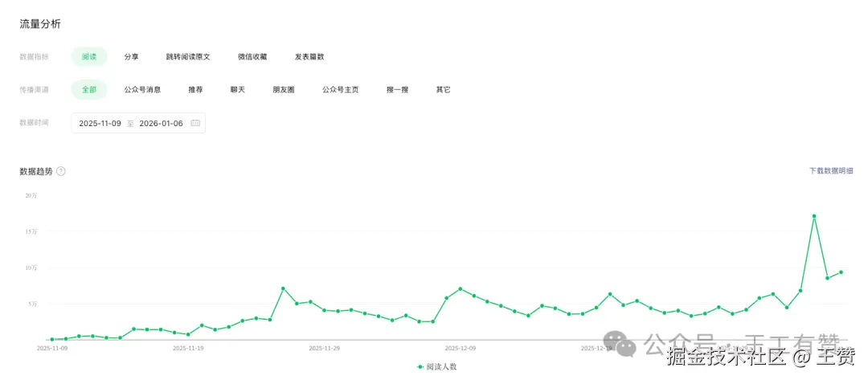Screen dimensions: 868x380
Task: Click start date 2025-11-09 field
Action: click(100, 124)
